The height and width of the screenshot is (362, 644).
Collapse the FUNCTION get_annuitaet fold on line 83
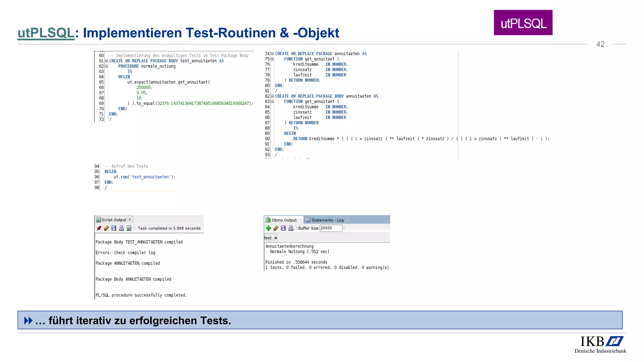[x=272, y=101]
